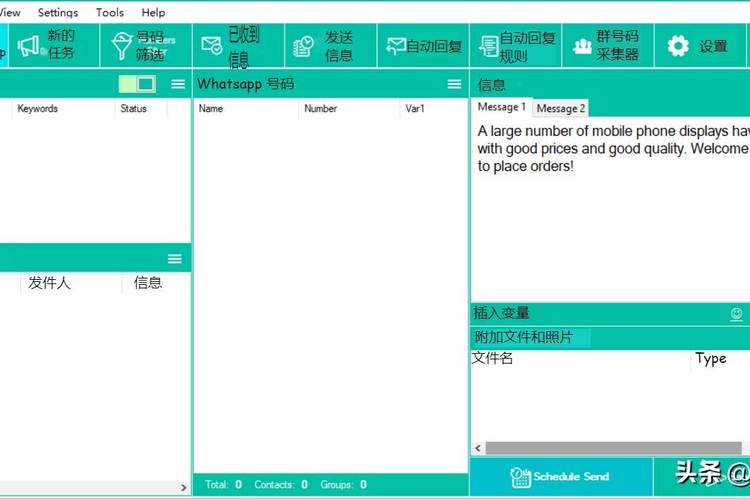Image resolution: width=750 pixels, height=500 pixels.
Task: Open the 号码筛选 funnel filter tool
Action: pos(146,46)
